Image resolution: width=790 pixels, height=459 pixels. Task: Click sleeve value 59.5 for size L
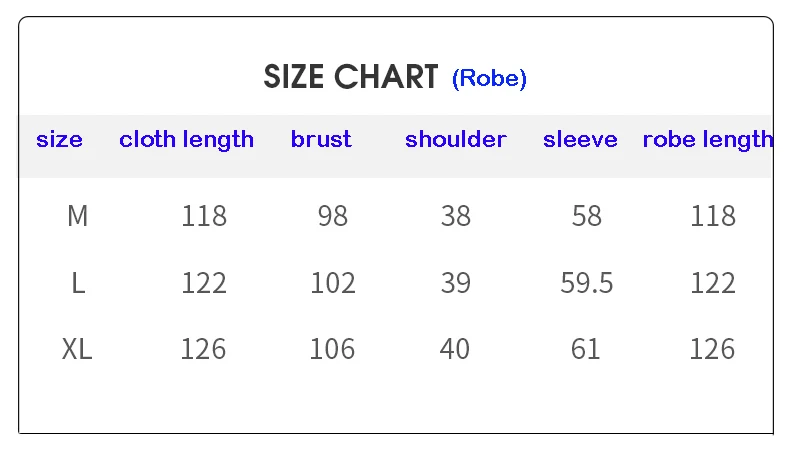586,283
